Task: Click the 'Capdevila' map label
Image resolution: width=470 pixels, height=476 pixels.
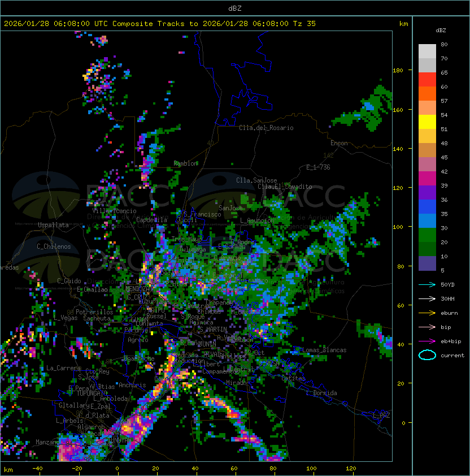Action: tap(151, 220)
